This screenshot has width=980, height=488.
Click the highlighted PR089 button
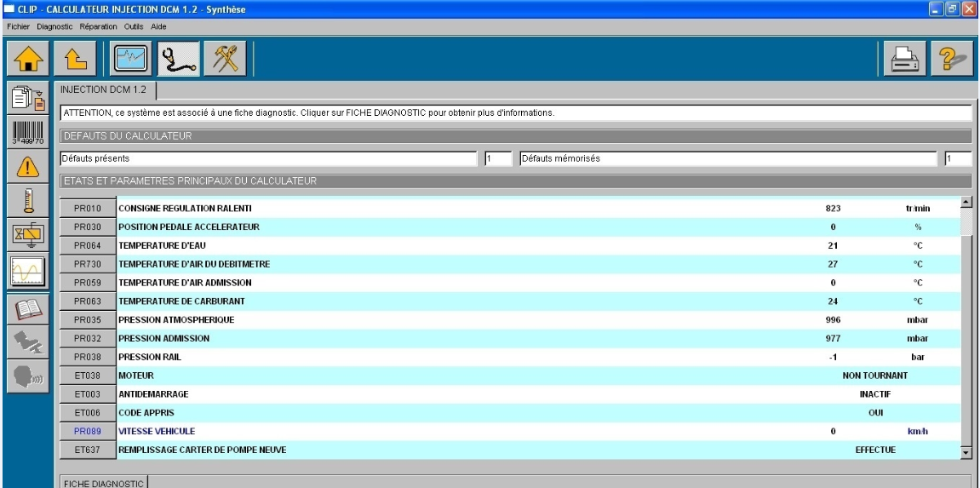click(88, 431)
